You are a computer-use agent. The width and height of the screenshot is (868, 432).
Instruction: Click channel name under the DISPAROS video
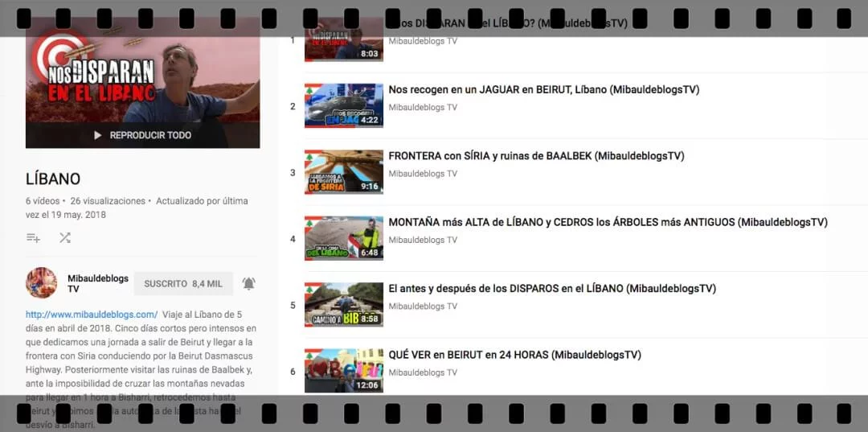point(423,307)
